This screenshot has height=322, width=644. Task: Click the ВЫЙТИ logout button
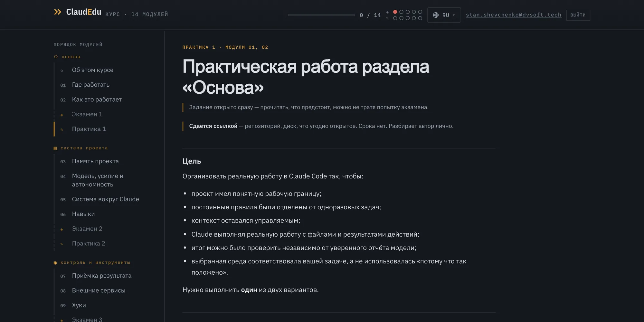click(x=578, y=15)
